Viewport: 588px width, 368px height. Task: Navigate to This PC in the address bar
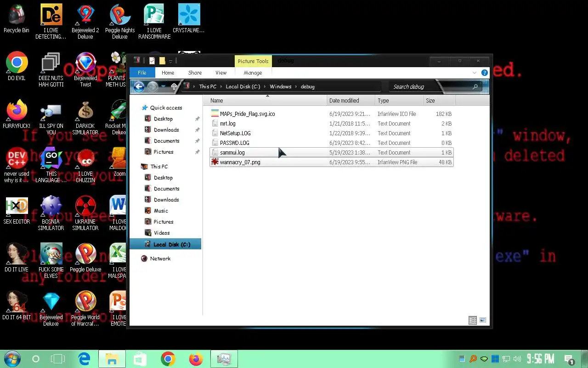click(208, 86)
